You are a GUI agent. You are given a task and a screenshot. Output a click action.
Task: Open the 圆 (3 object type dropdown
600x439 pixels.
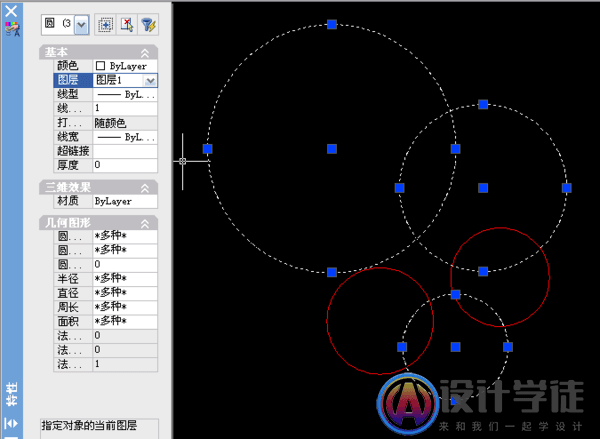click(x=82, y=25)
